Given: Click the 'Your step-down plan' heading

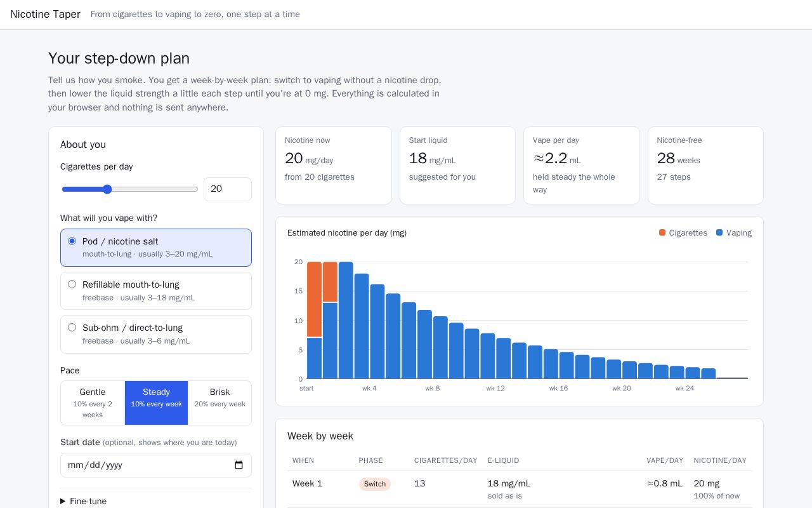Looking at the screenshot, I should [x=119, y=58].
